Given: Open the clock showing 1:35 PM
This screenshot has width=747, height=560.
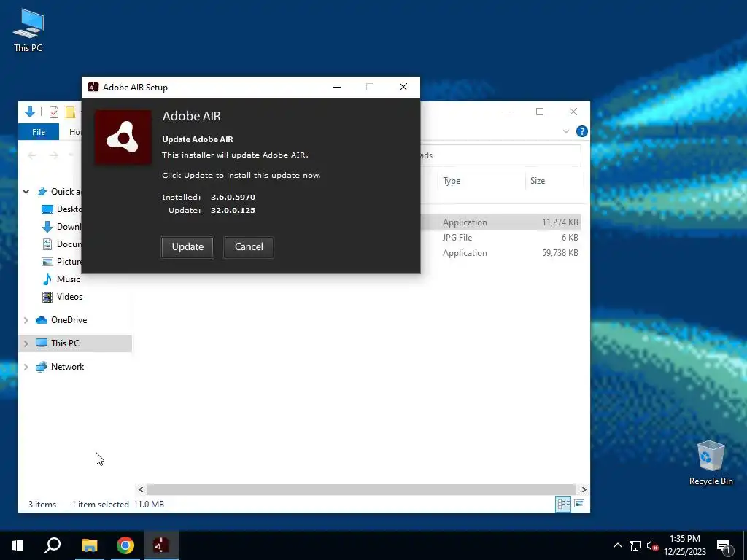Looking at the screenshot, I should click(x=685, y=545).
